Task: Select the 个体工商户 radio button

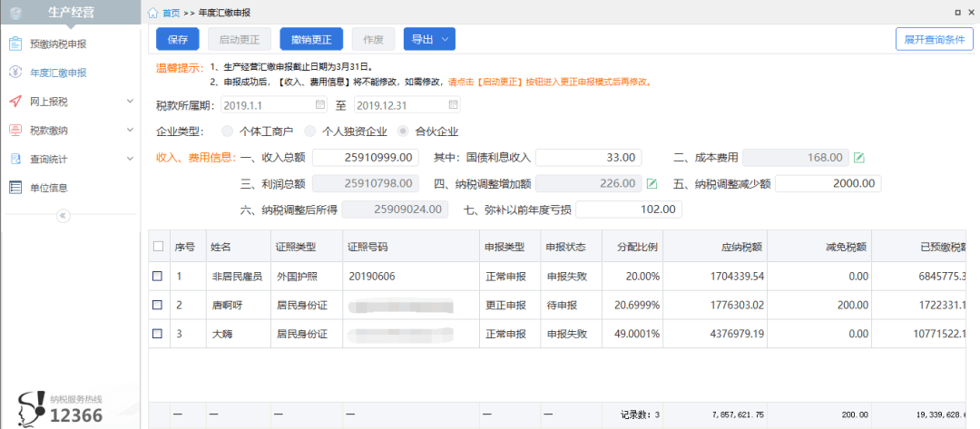Action: [228, 132]
